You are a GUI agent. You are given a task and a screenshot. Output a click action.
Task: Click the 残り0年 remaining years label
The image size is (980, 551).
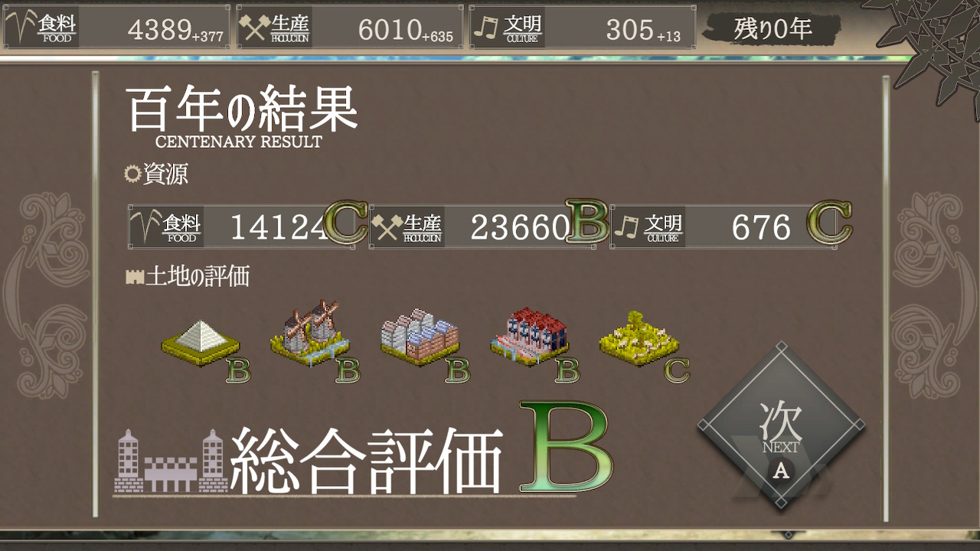772,28
